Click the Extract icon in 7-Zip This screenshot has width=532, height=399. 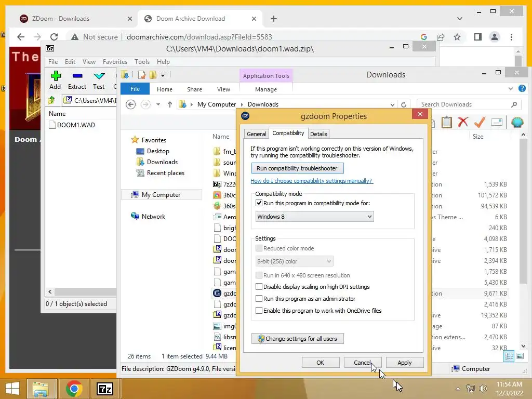[77, 80]
